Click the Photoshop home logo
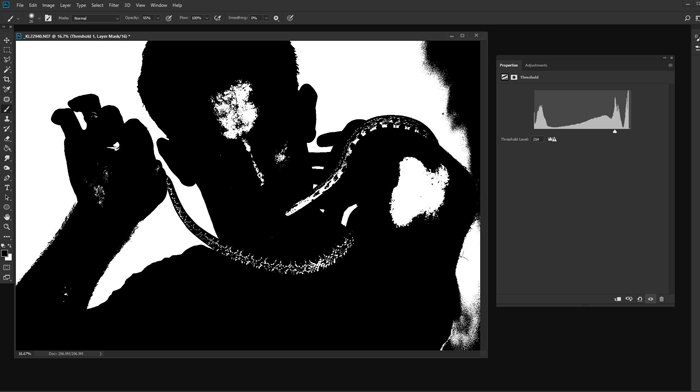Image resolution: width=700 pixels, height=392 pixels. pyautogui.click(x=6, y=5)
